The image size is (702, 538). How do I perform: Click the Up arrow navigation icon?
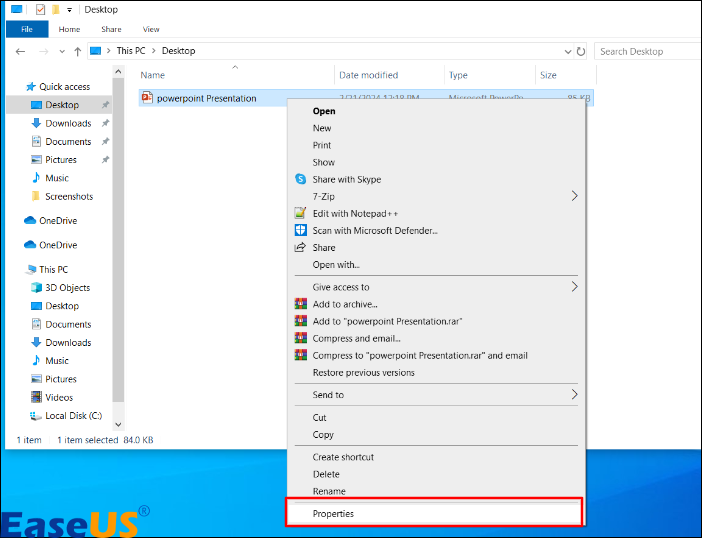(76, 51)
